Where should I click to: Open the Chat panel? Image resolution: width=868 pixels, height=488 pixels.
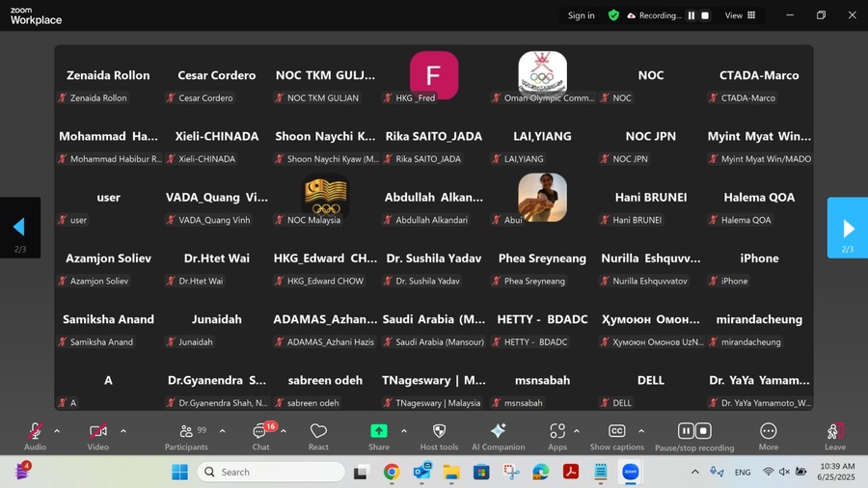tap(259, 433)
